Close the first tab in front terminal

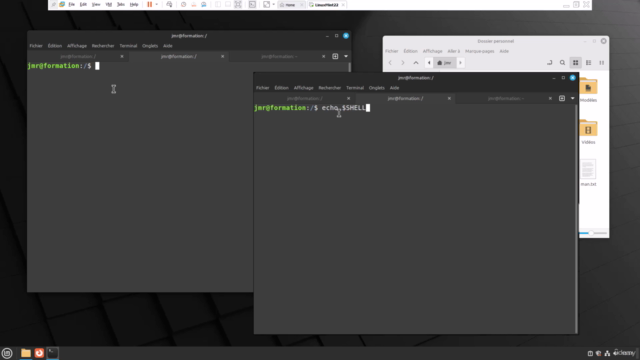point(348,98)
